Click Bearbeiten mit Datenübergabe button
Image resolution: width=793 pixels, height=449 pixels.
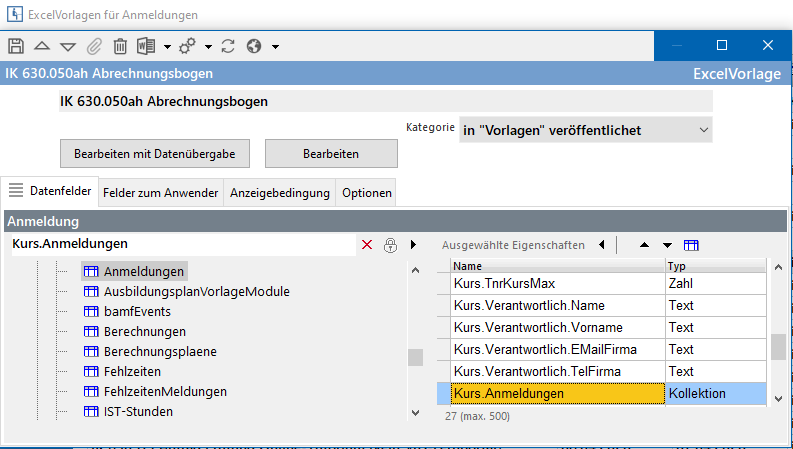155,154
